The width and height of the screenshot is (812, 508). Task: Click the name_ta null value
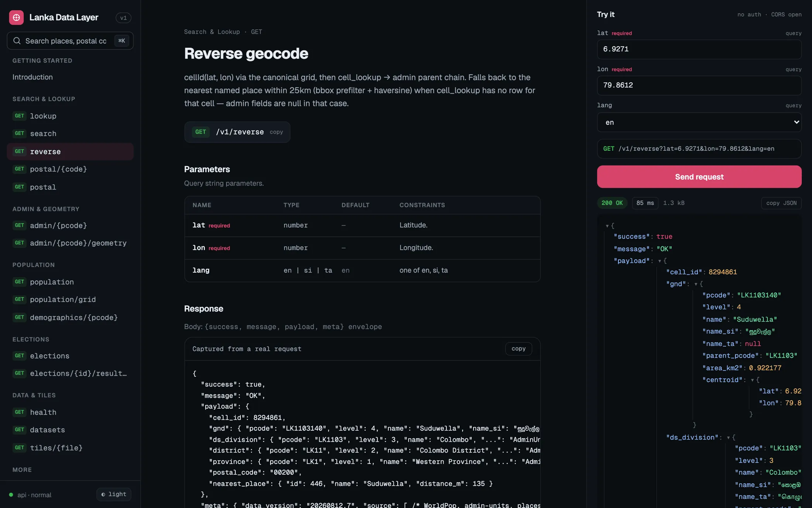[x=753, y=344]
